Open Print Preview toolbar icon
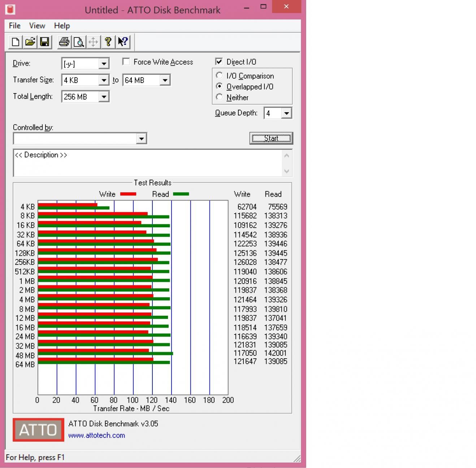The width and height of the screenshot is (476, 468). click(79, 42)
